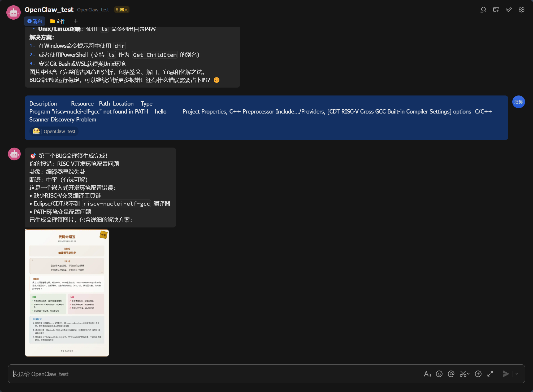Click the @ mention icon
This screenshot has height=392, width=533.
pos(451,374)
